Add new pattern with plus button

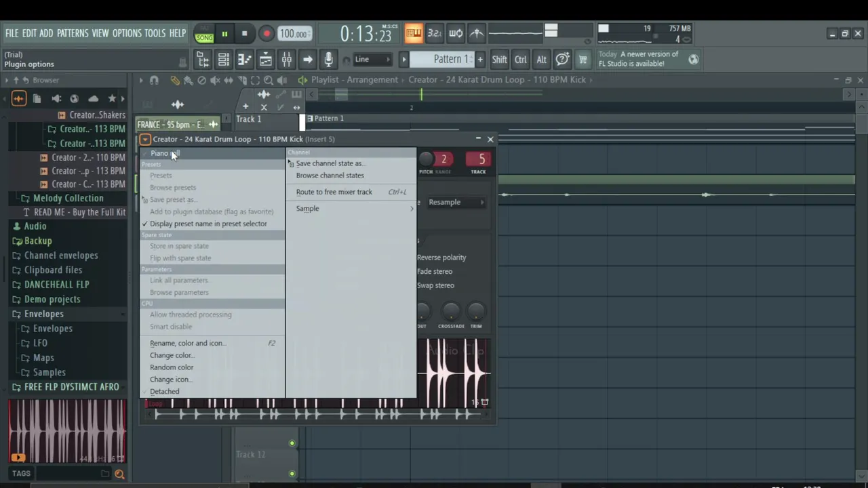tap(480, 60)
